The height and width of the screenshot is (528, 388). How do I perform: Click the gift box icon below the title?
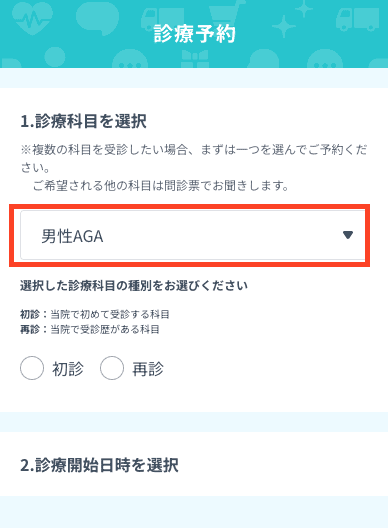click(195, 59)
